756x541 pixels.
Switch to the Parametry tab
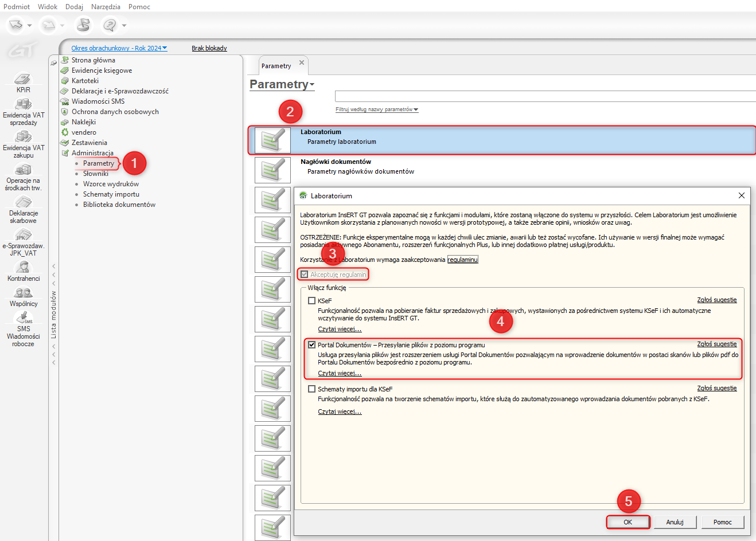[276, 66]
